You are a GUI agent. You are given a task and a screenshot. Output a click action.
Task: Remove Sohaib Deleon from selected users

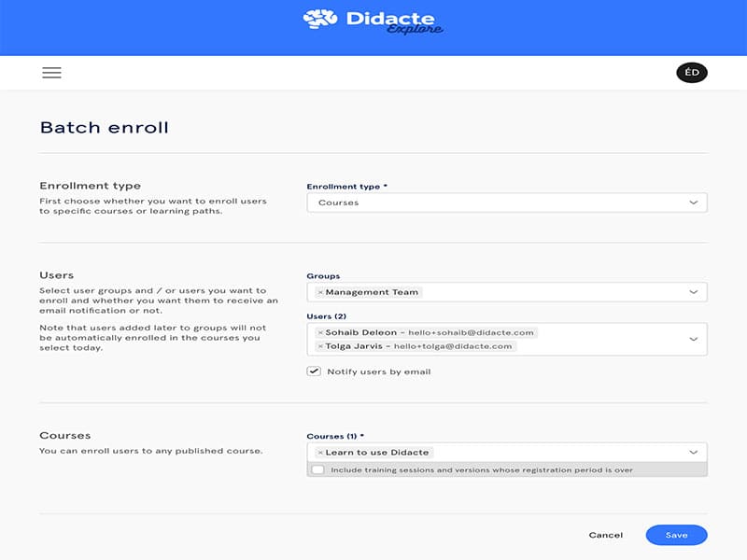tap(320, 332)
